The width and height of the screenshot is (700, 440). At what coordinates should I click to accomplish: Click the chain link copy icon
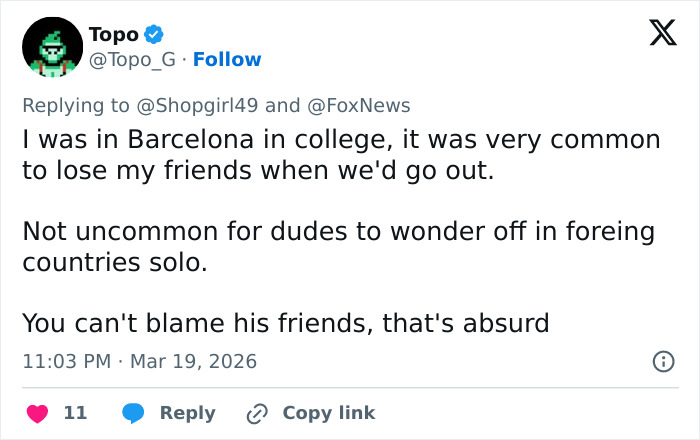coord(256,413)
